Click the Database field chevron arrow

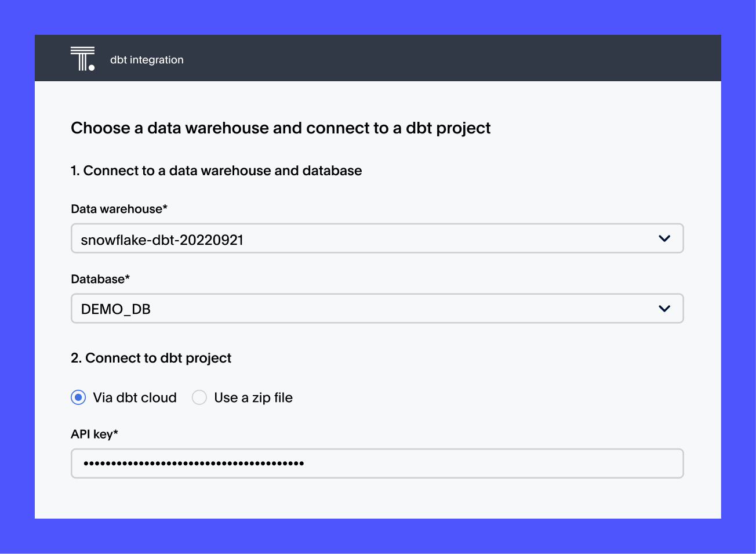[664, 308]
